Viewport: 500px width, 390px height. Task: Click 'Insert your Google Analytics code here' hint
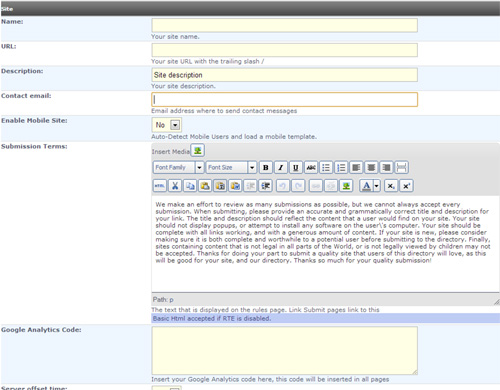tap(270, 379)
